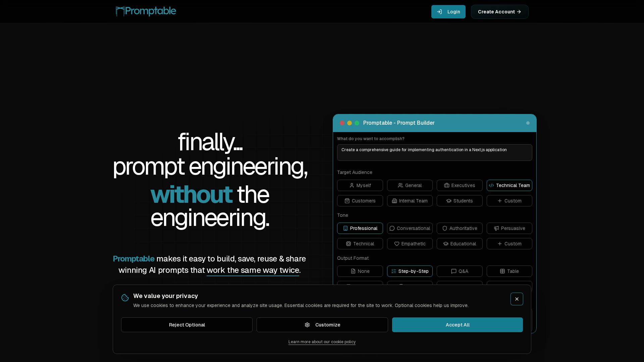Click the goal prompt text field

coord(434,153)
